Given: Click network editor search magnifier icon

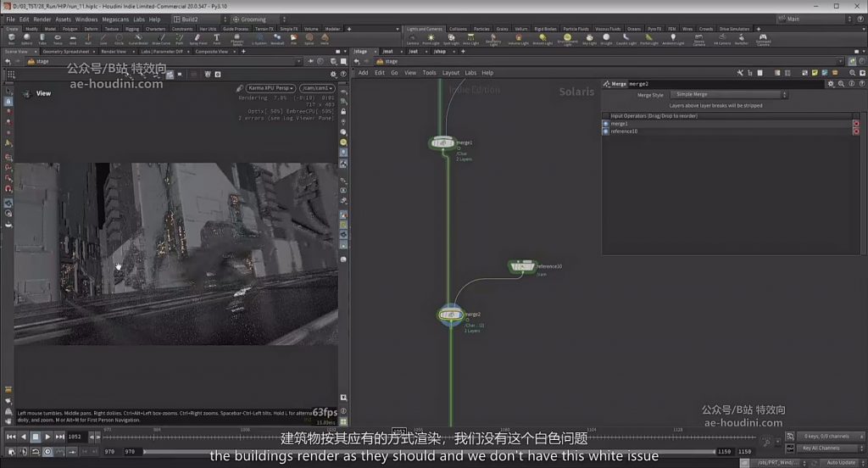Looking at the screenshot, I should (x=852, y=73).
